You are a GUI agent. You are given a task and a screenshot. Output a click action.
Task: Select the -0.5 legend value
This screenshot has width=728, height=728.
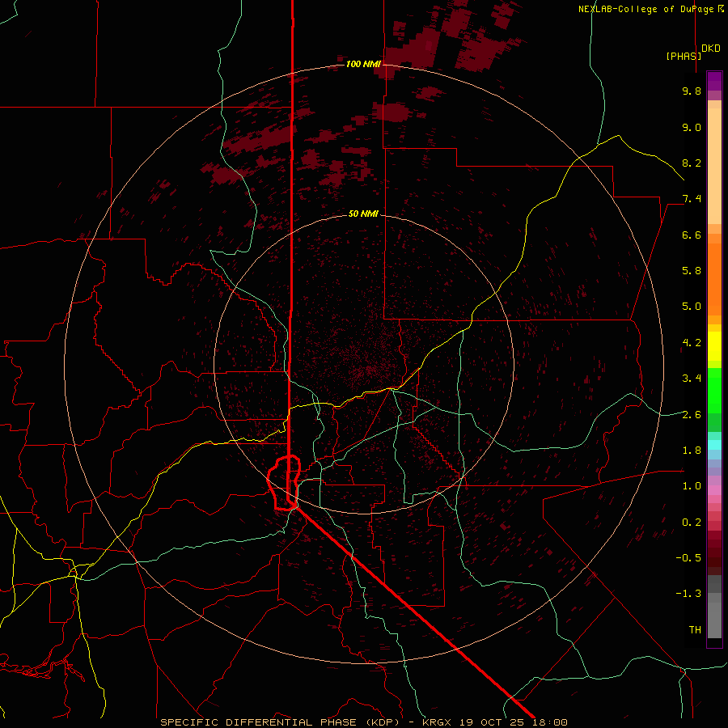pos(688,558)
